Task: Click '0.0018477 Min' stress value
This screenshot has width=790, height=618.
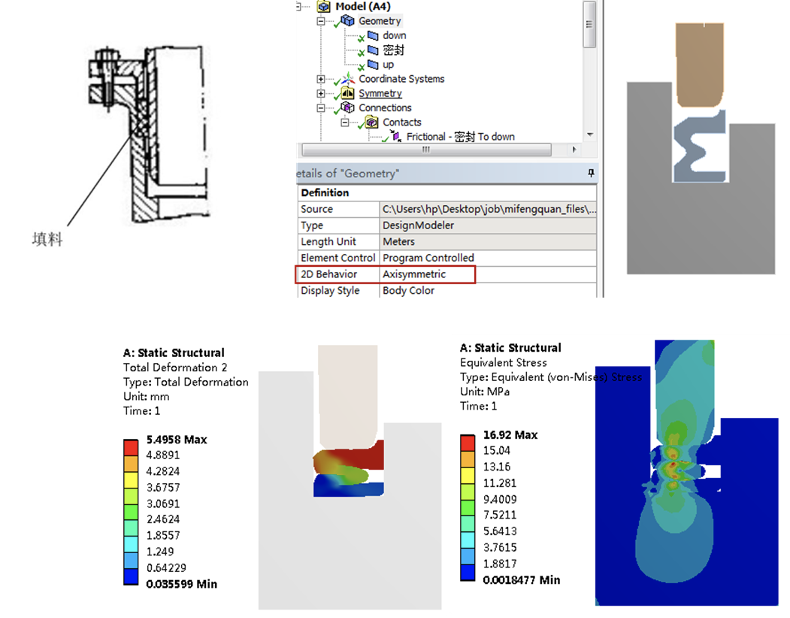Action: (x=521, y=580)
